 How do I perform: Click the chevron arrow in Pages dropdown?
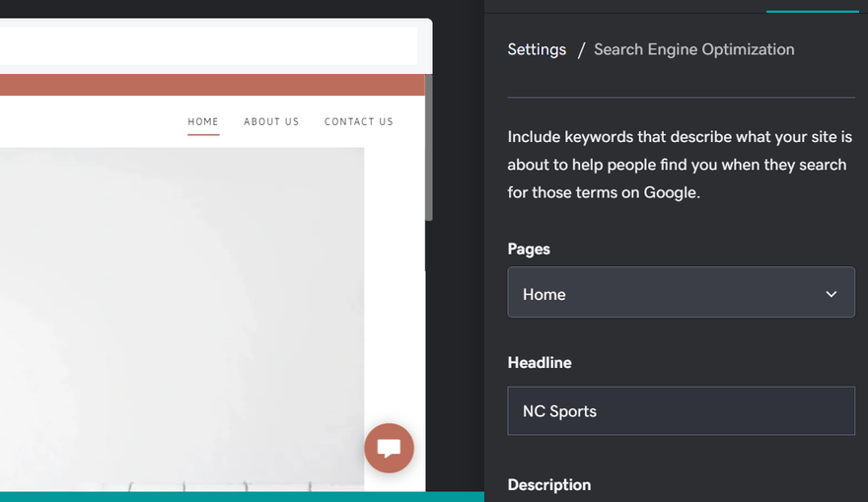tap(831, 294)
